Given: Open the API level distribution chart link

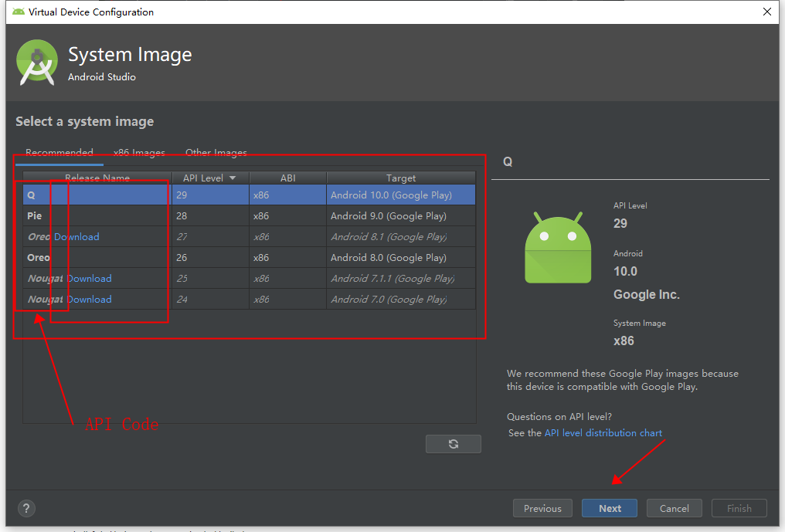Looking at the screenshot, I should pyautogui.click(x=603, y=433).
